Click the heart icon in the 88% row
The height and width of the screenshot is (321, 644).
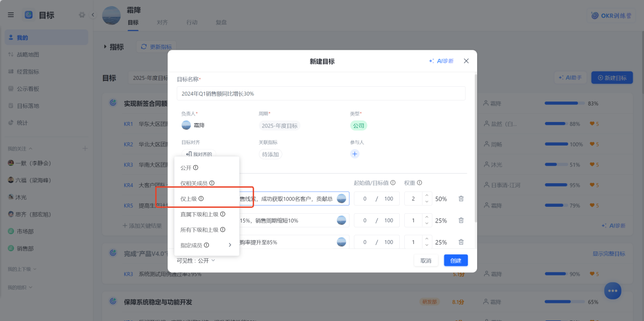[x=592, y=124]
